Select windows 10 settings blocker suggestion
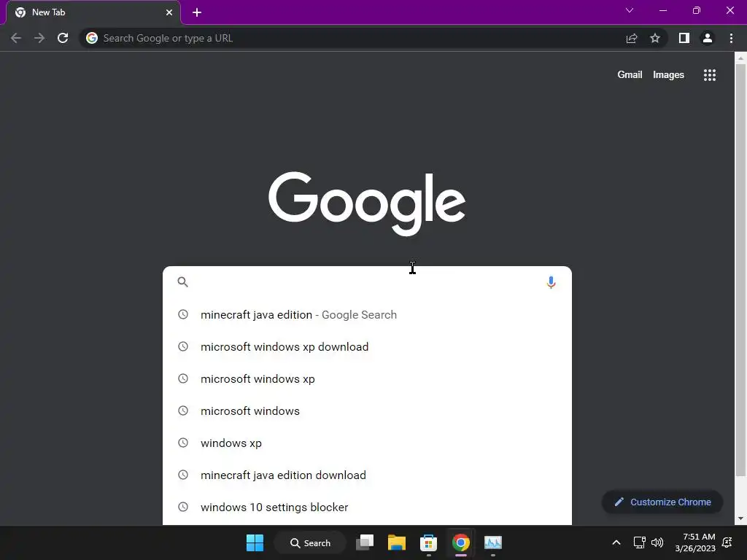The height and width of the screenshot is (560, 747). point(367,507)
